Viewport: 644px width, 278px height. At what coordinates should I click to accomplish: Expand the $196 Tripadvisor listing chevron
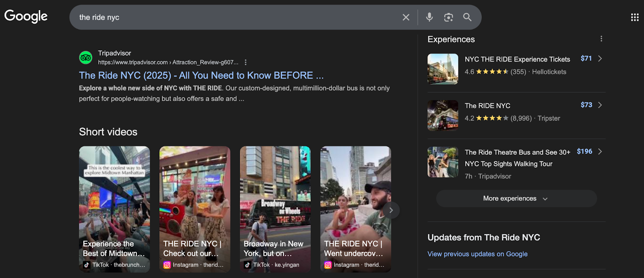[600, 151]
